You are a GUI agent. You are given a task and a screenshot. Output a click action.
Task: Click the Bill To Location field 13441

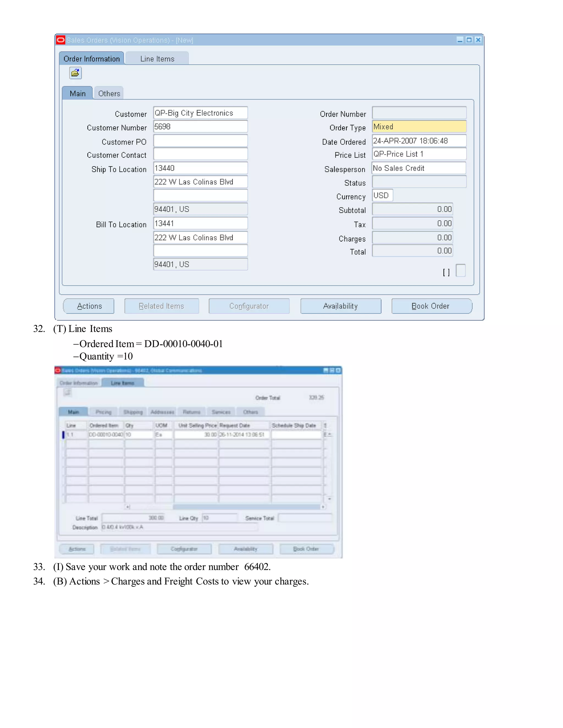200,223
